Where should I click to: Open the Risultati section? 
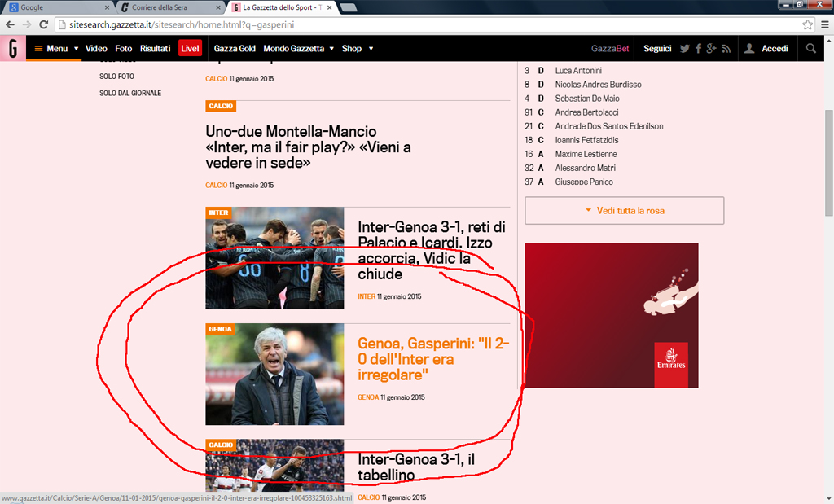[156, 48]
